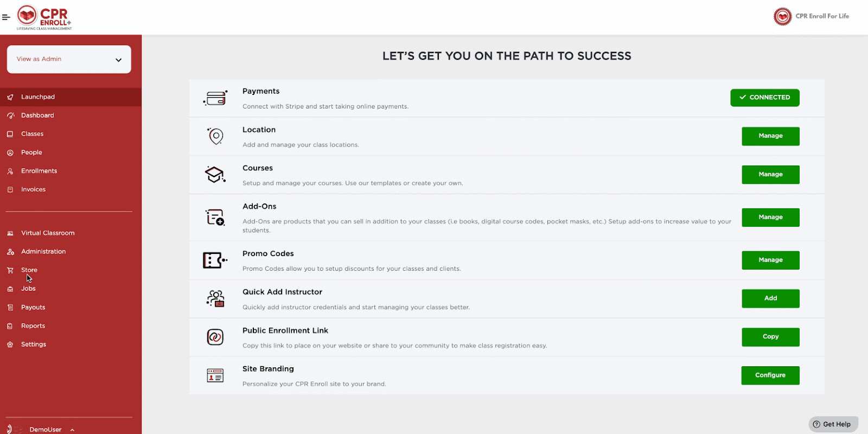Open the CPR Enroll For Life account logo
The width and height of the screenshot is (868, 434).
coord(782,17)
